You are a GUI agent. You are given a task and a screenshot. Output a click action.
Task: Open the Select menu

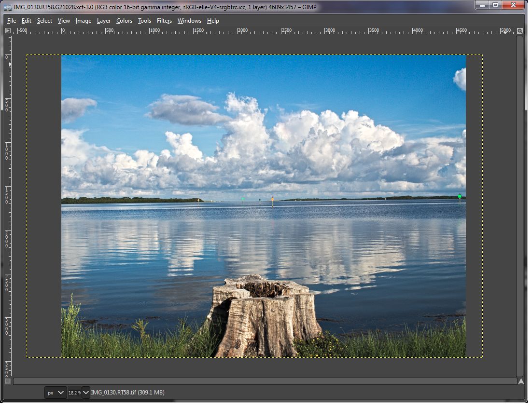tap(44, 21)
